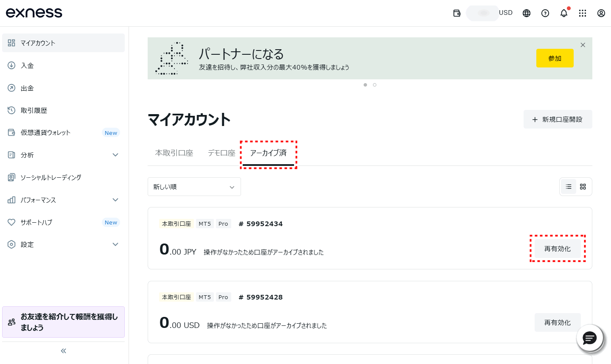Open the apps grid menu icon

(583, 13)
